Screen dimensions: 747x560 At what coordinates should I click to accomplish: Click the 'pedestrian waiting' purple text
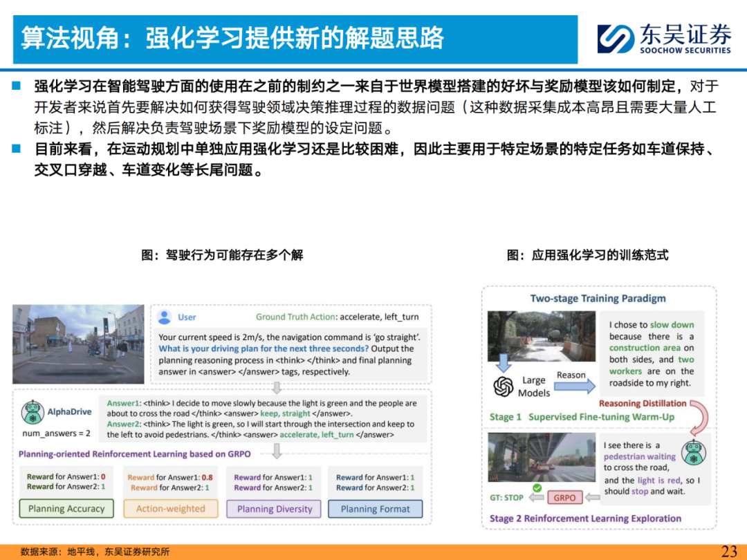coord(639,456)
